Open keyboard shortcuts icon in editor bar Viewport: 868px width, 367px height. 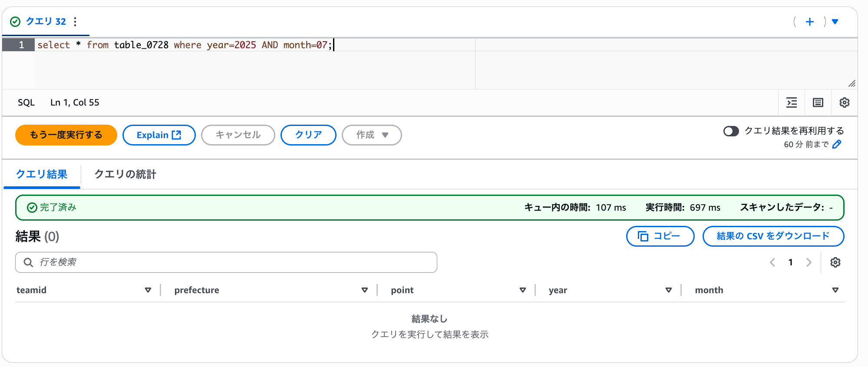[818, 102]
